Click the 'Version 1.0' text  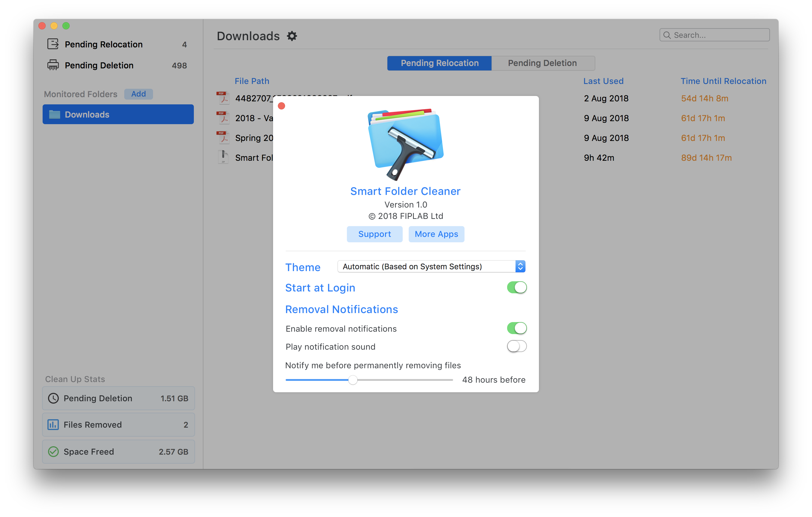click(x=406, y=205)
